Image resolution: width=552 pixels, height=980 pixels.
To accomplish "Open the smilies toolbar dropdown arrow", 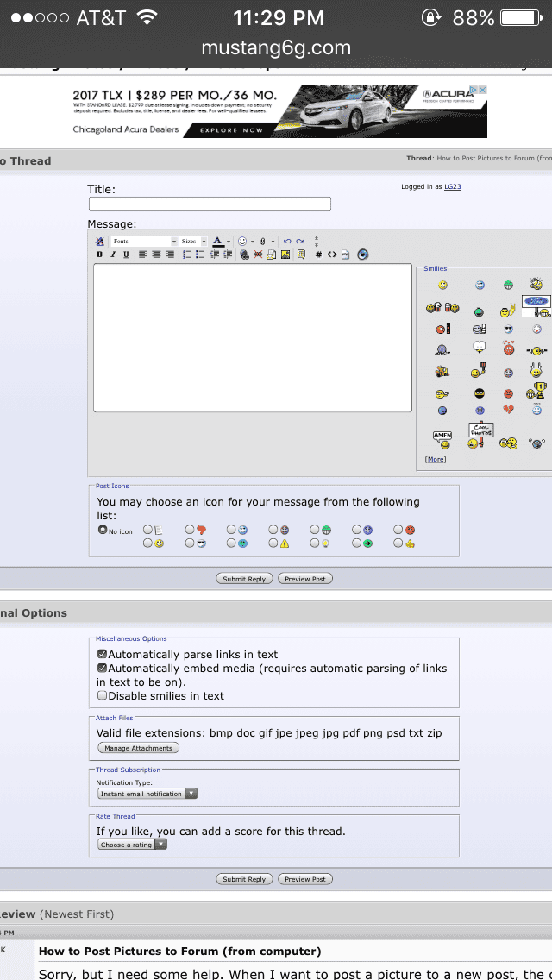I will (253, 242).
